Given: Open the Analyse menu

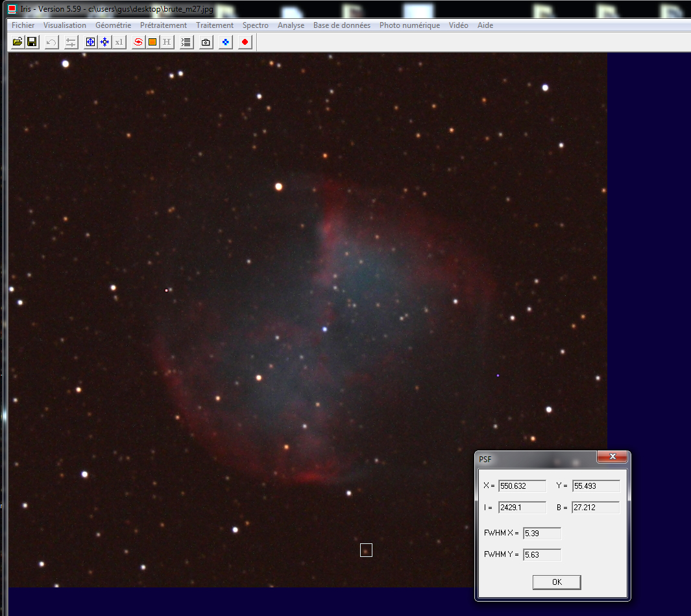Looking at the screenshot, I should pos(291,25).
